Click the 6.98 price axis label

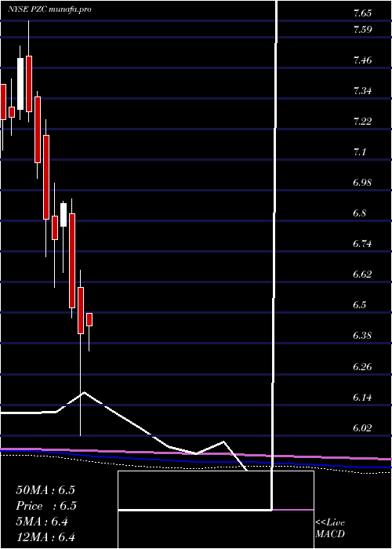362,183
